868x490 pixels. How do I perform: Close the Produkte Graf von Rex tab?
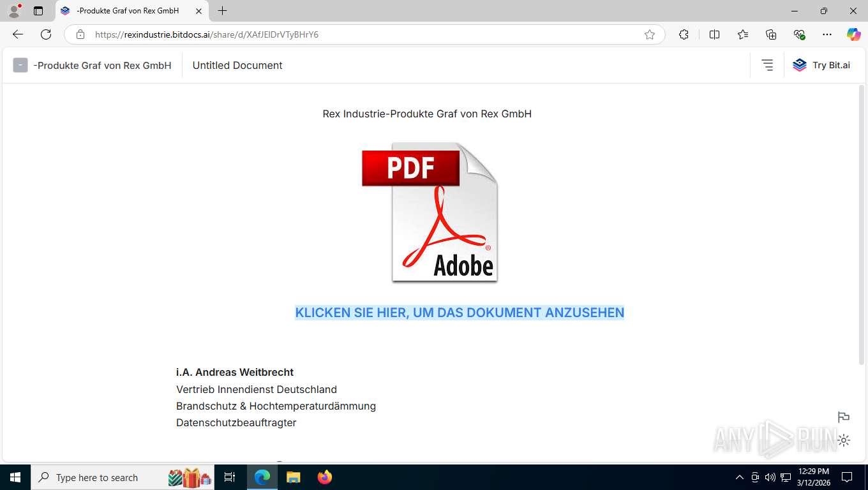point(198,11)
